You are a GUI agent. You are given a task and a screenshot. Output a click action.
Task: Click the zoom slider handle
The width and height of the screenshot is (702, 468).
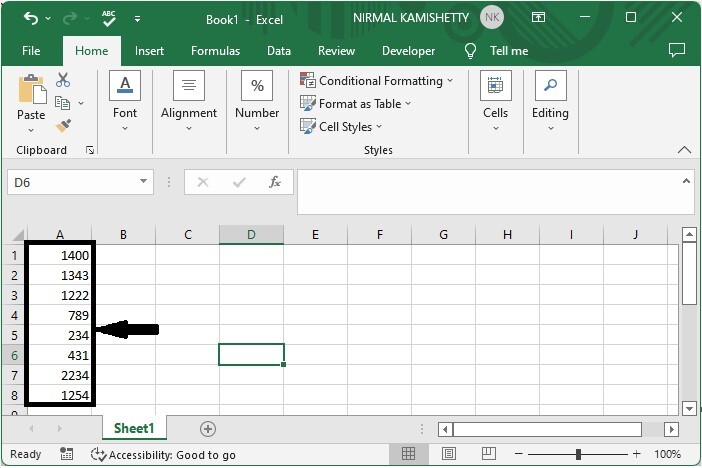click(578, 454)
